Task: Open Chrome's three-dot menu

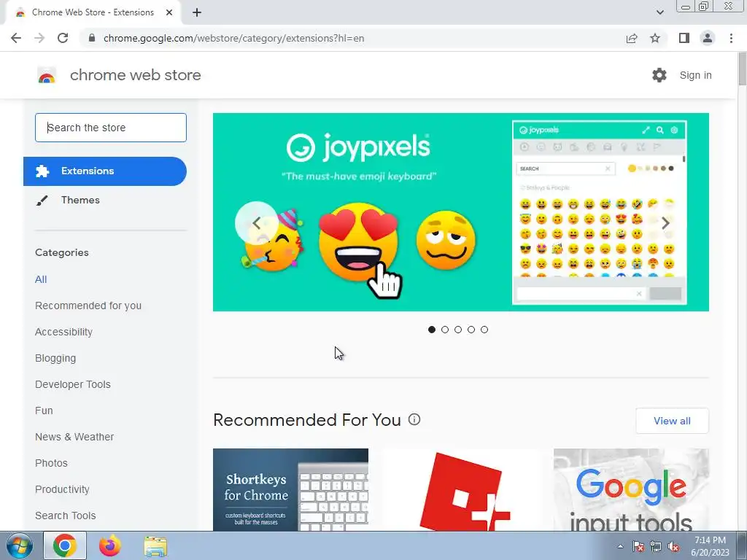Action: pyautogui.click(x=731, y=38)
